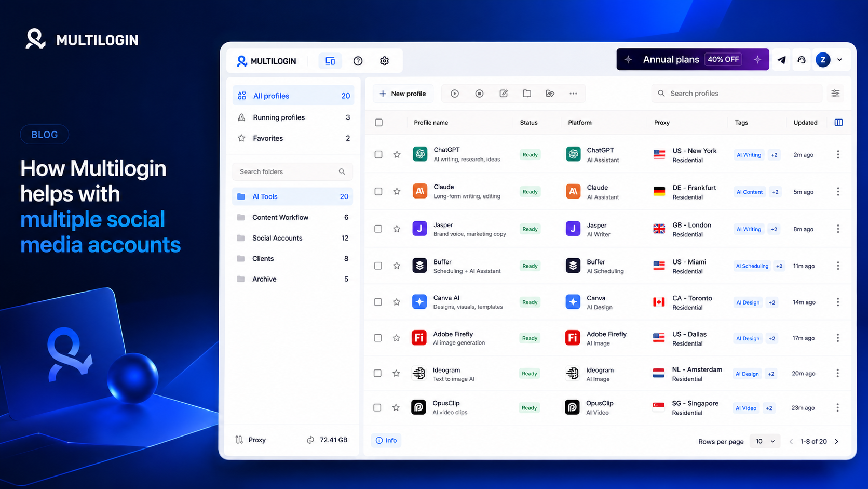Open the Adobe Firefly row three-dot menu

(838, 338)
